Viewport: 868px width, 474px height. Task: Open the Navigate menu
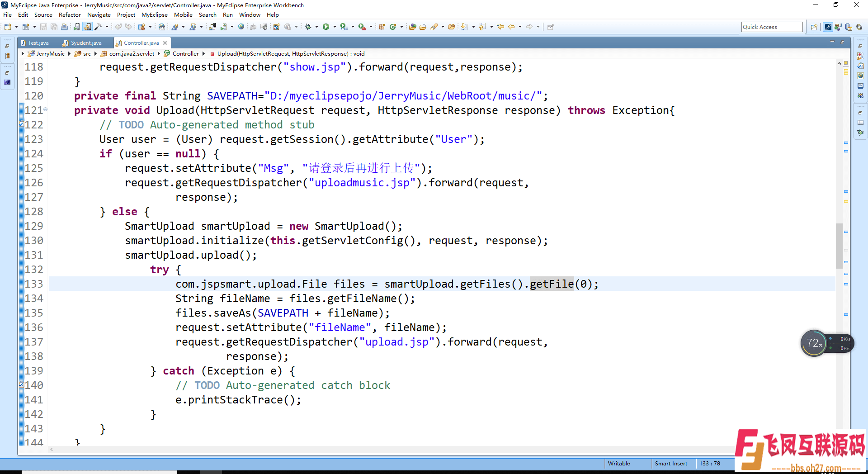point(99,15)
